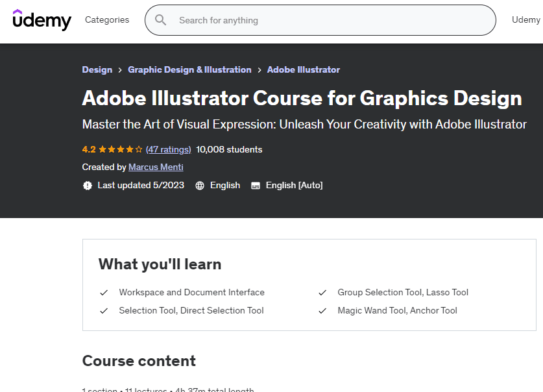Focus the Search for anything field
Screen dimensions: 543x392
tap(324, 20)
